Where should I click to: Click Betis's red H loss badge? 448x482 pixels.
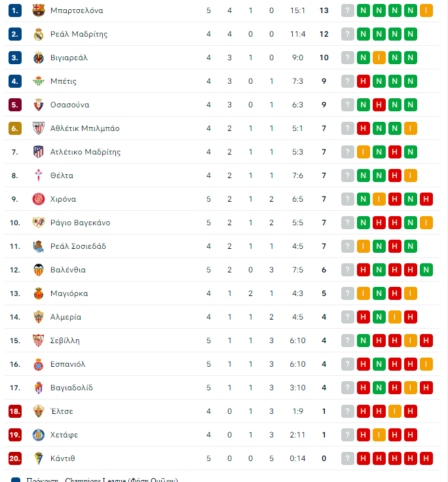[x=363, y=81]
